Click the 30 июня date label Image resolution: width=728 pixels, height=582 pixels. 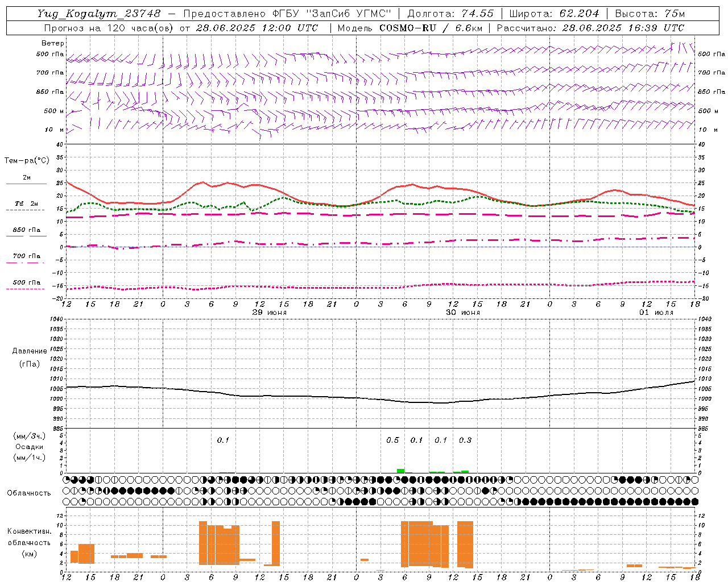(463, 313)
